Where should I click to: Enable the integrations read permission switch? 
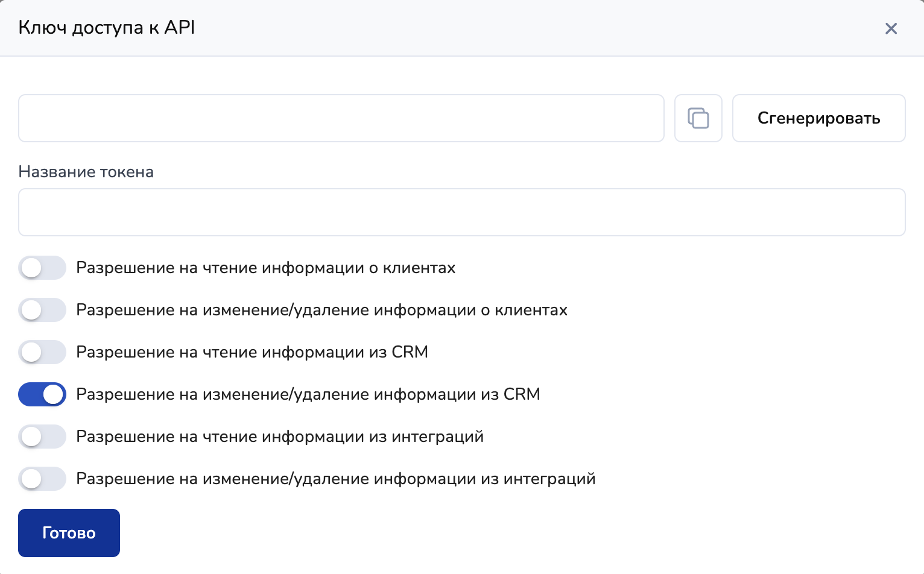42,437
